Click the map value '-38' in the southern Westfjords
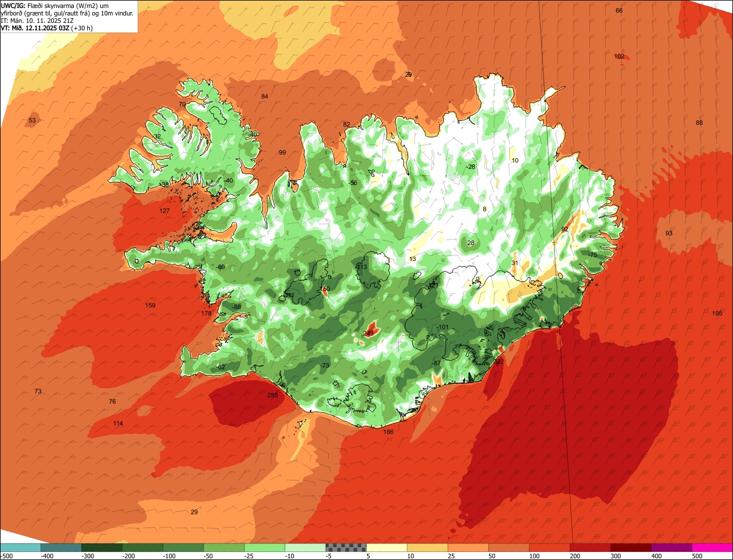 (x=164, y=184)
